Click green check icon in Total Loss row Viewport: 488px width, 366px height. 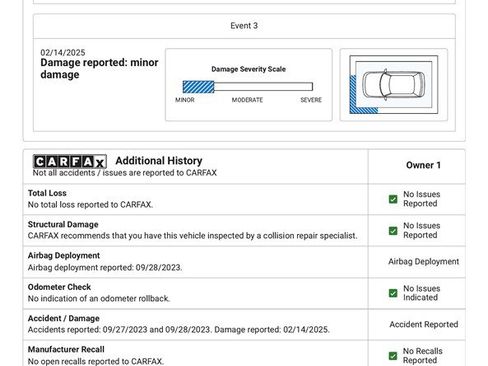tap(393, 199)
